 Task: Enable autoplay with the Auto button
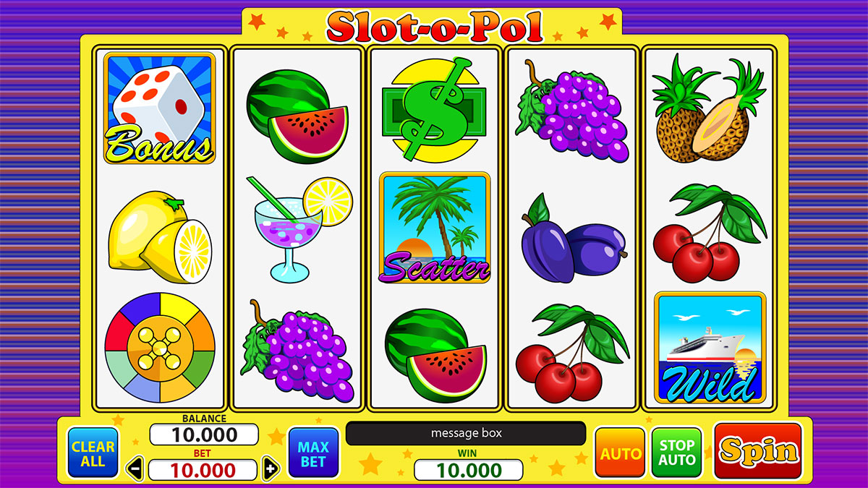pos(621,453)
